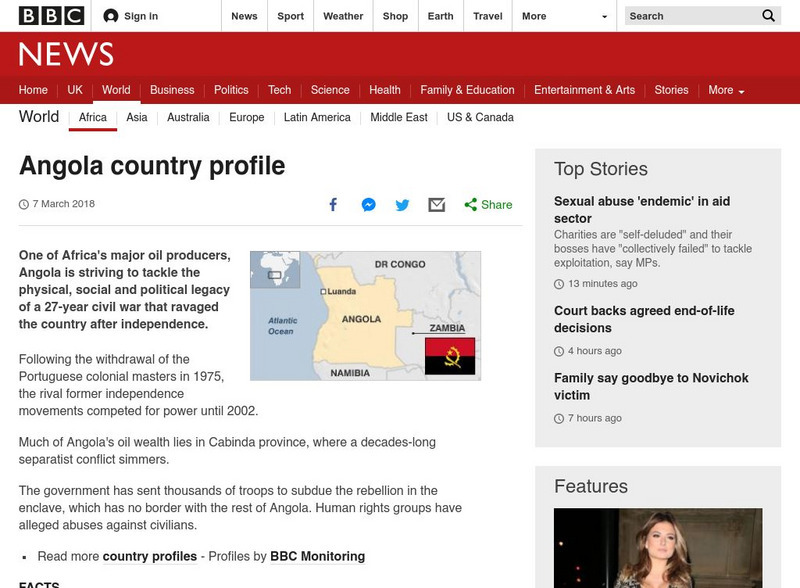
Task: Open the Facebook share icon
Action: 333,204
